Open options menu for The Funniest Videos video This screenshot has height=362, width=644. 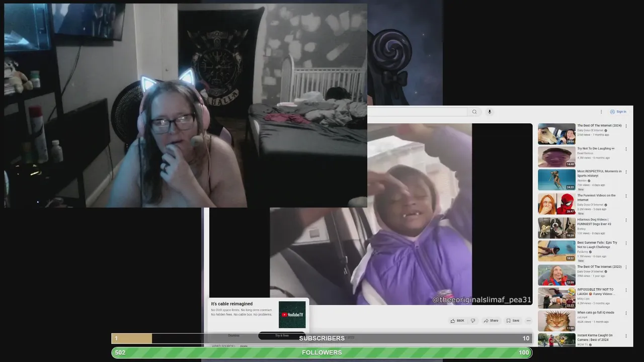point(626,196)
